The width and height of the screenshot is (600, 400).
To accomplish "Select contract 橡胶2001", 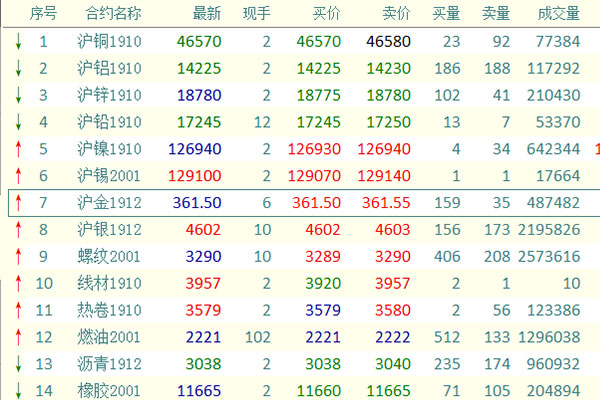I will pos(109,390).
